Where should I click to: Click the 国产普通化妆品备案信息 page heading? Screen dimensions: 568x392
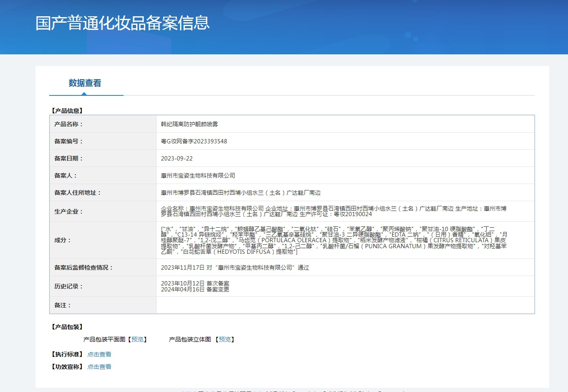pos(122,23)
